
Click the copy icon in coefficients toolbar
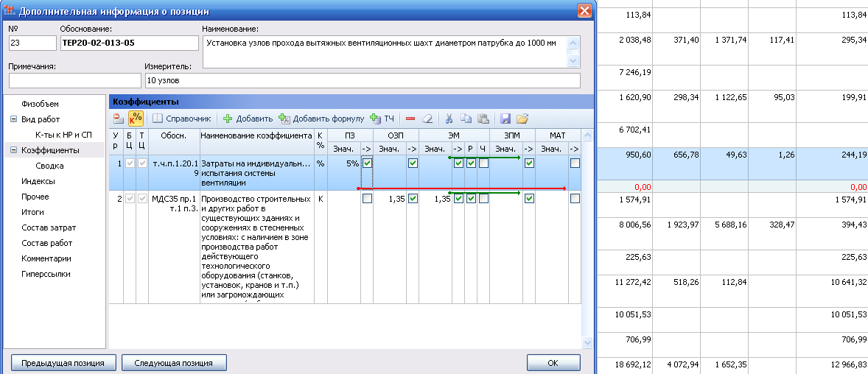466,119
